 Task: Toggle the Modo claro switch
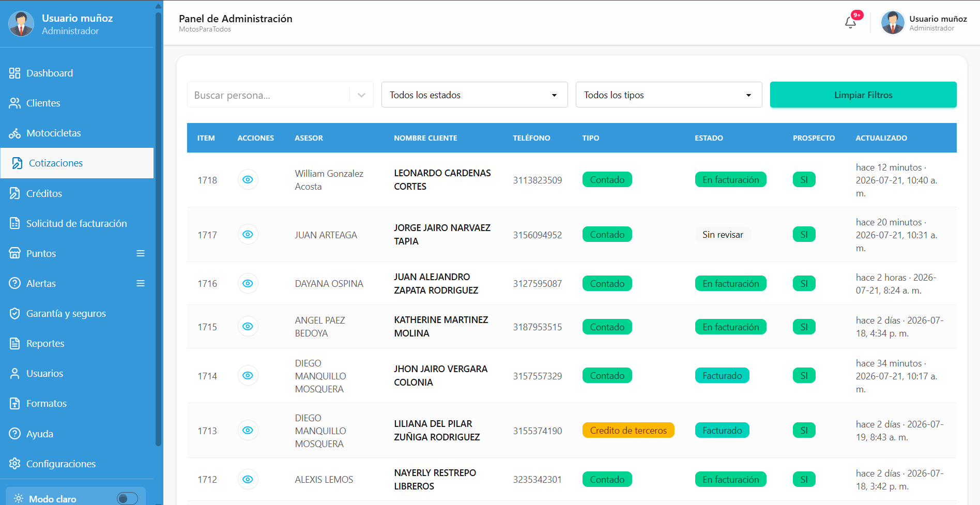coord(127,498)
